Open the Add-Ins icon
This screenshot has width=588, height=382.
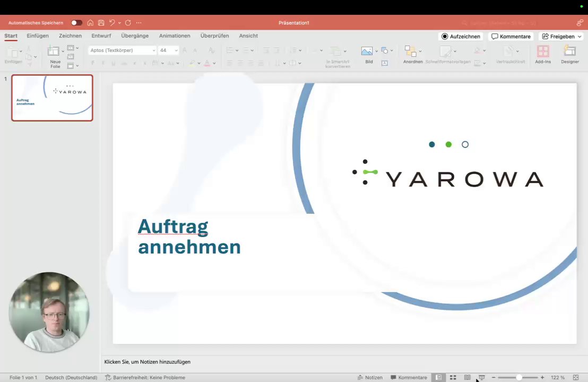click(542, 51)
